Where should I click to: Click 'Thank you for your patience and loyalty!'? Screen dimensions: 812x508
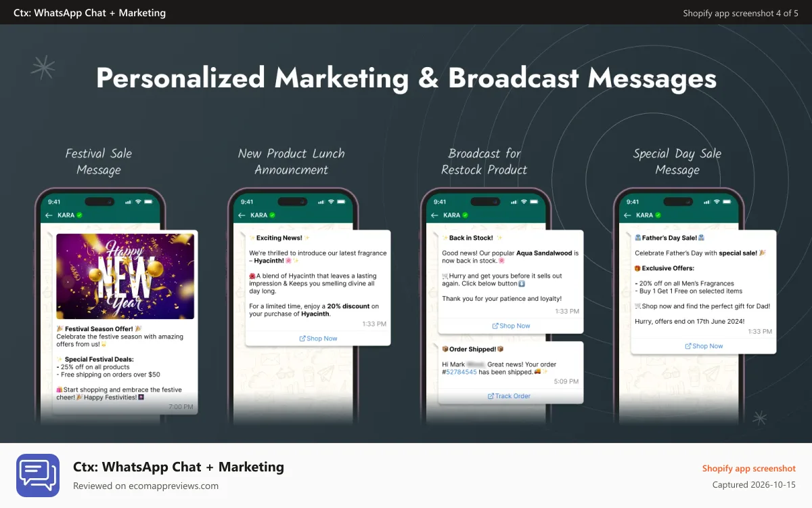[501, 299]
